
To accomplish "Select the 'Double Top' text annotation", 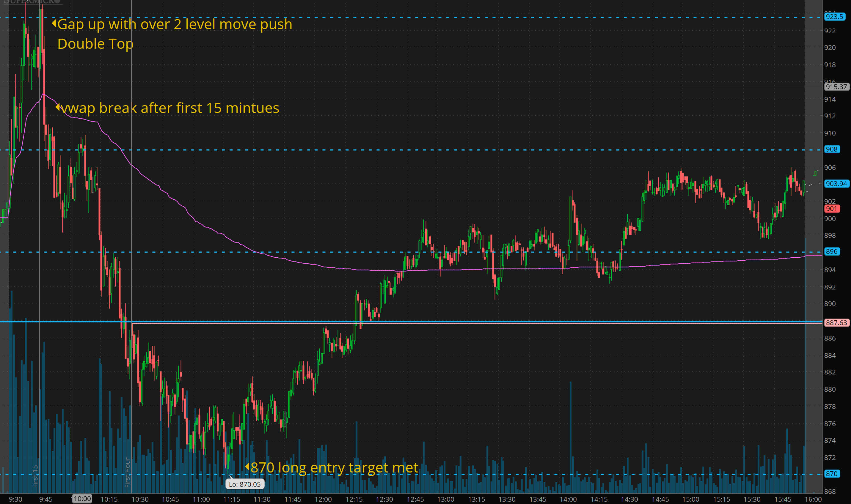I will click(95, 44).
